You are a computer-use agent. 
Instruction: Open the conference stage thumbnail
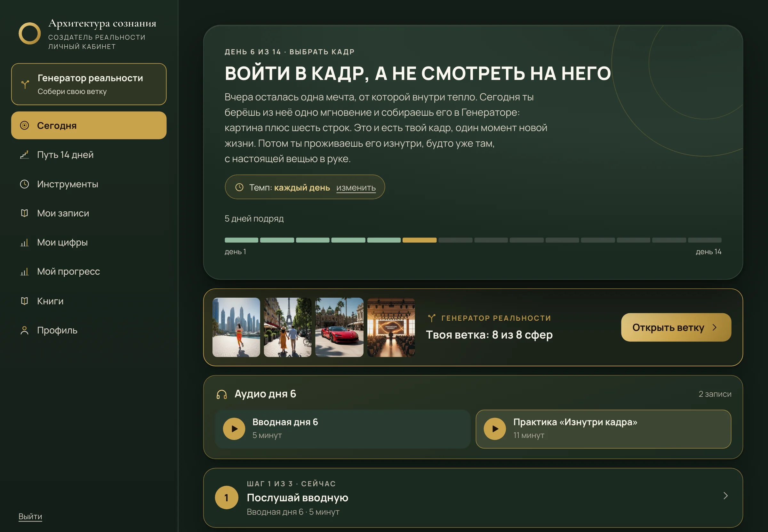click(391, 327)
